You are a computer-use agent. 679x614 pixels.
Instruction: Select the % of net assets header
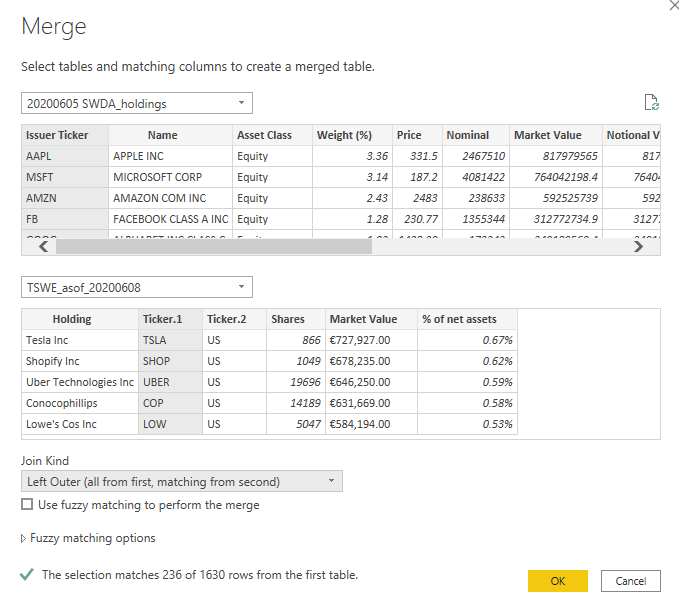pos(468,319)
